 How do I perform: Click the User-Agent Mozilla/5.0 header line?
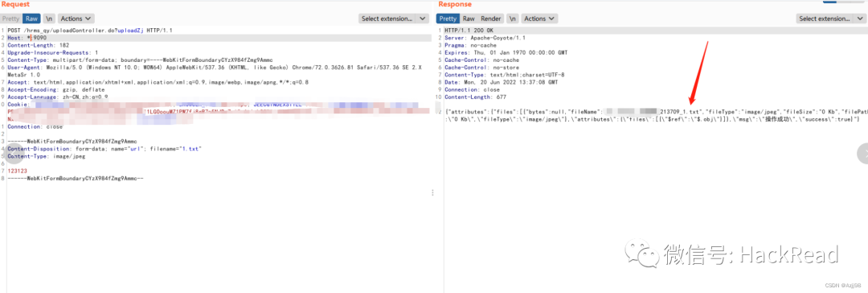click(x=215, y=67)
